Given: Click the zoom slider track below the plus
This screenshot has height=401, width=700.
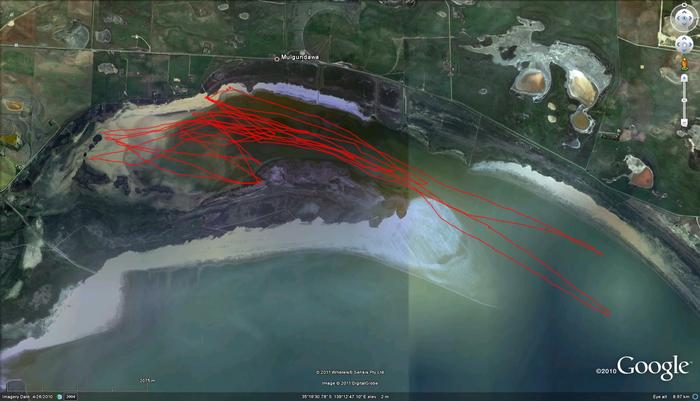Looking at the screenshot, I should click(684, 90).
